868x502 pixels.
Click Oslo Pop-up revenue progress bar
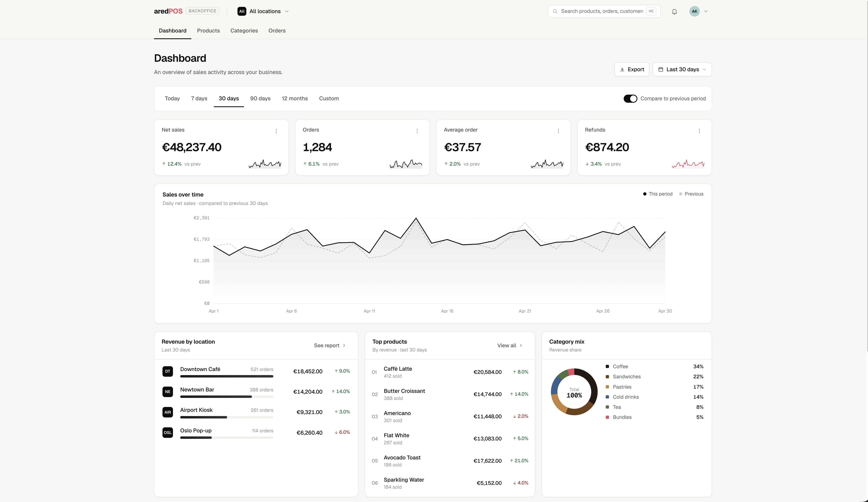(227, 437)
